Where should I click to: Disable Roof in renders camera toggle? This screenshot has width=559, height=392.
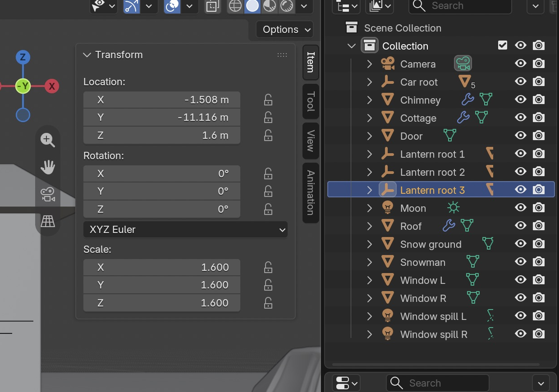538,226
